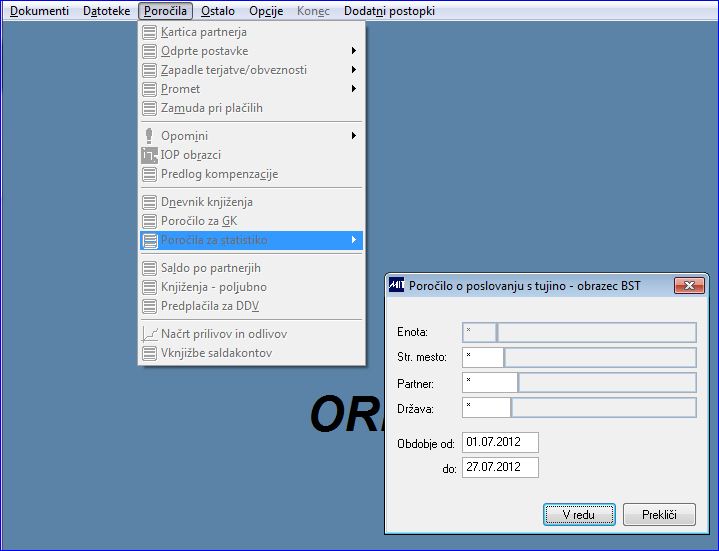The height and width of the screenshot is (551, 719).
Task: Confirm with the V redu button
Action: click(580, 514)
